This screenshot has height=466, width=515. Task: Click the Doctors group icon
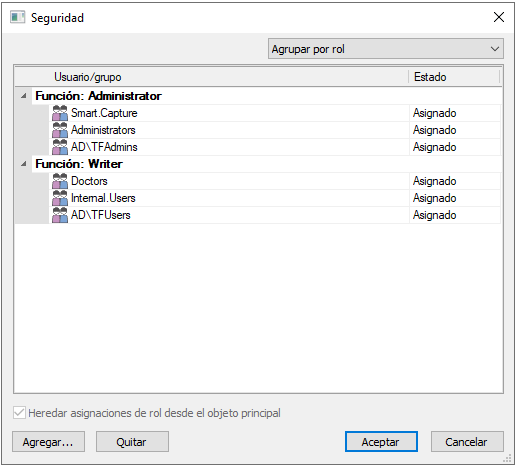60,181
